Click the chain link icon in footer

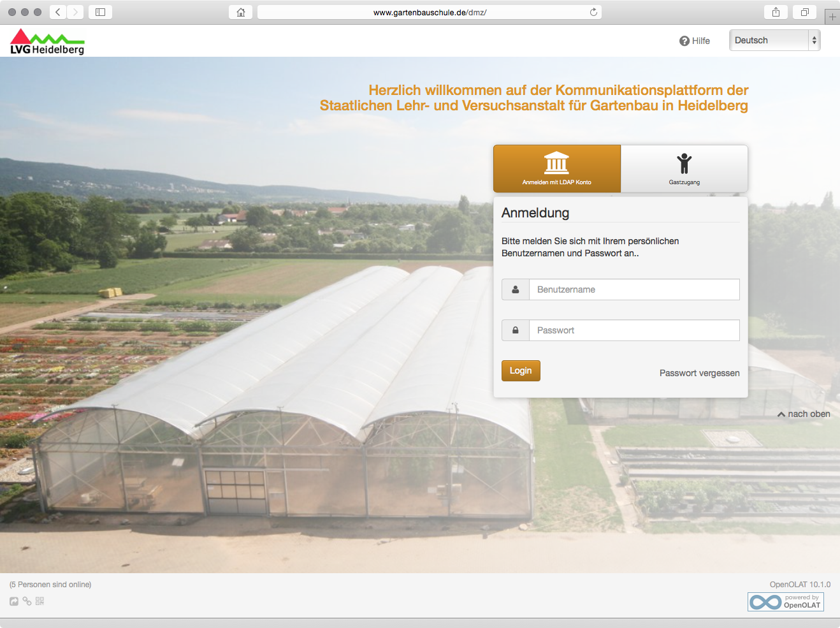27,601
